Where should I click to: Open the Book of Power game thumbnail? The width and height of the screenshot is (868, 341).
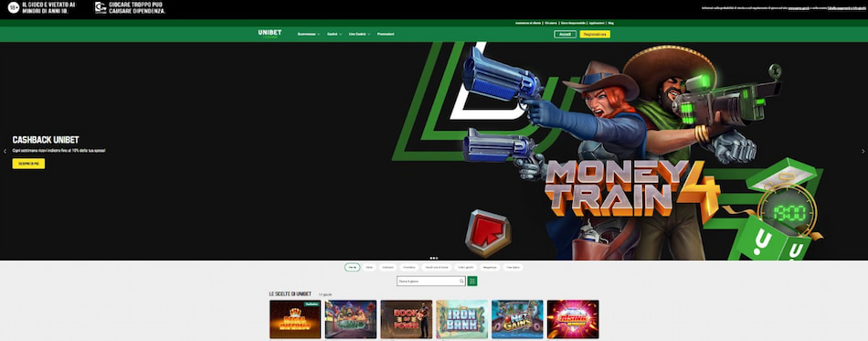click(407, 319)
